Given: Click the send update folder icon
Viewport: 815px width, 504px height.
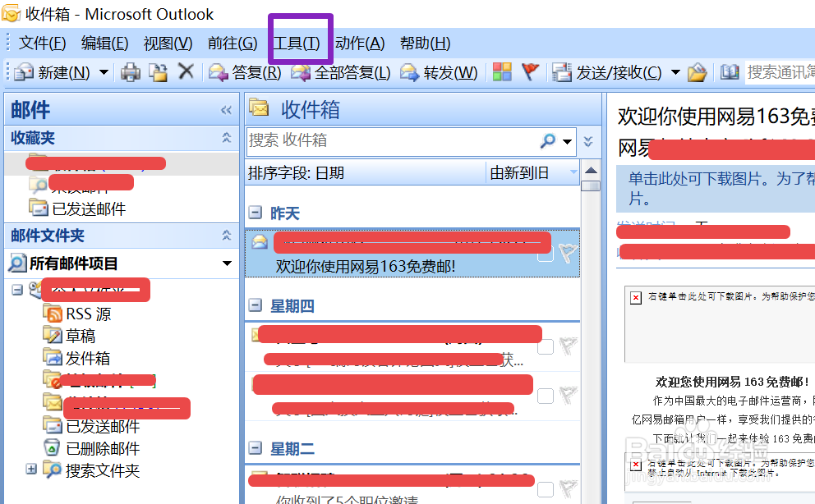Looking at the screenshot, I should (698, 72).
